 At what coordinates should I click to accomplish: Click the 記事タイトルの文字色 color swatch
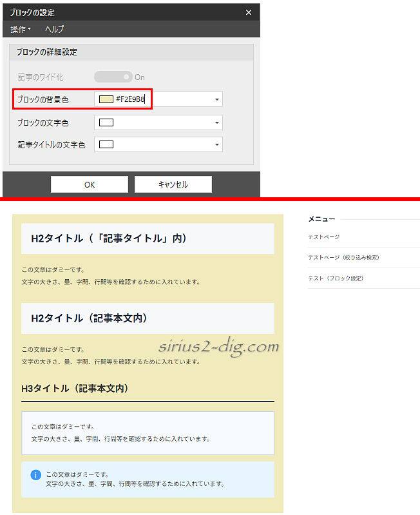(106, 144)
